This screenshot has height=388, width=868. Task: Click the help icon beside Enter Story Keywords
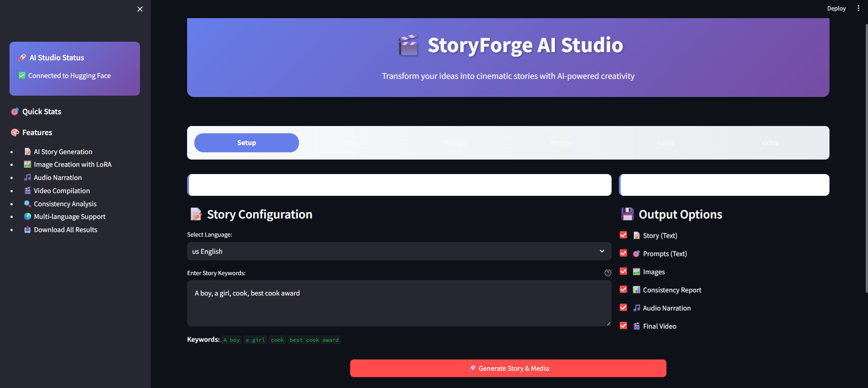coord(608,273)
